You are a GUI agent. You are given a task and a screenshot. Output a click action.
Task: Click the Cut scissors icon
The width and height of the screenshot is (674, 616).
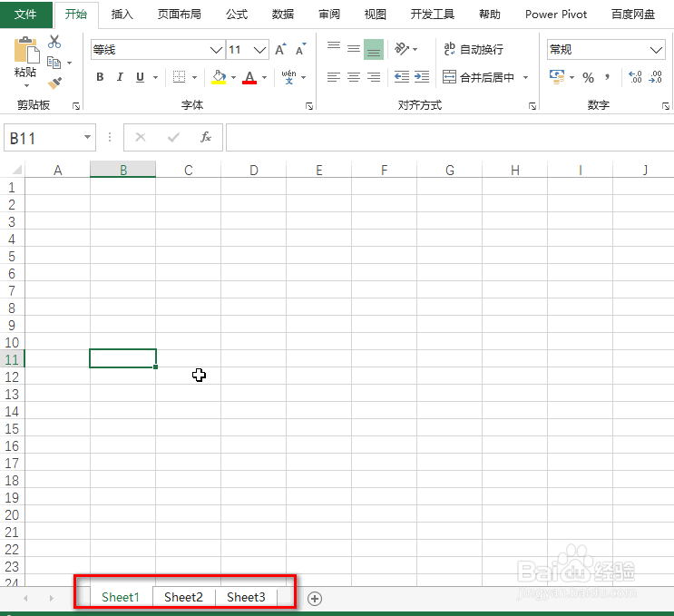pos(54,42)
